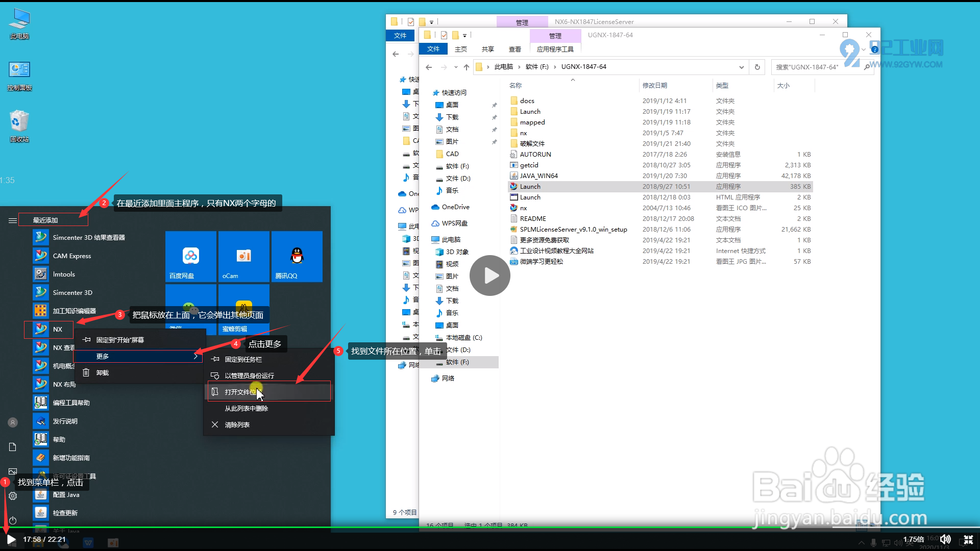Open 检查更新 entry

(x=65, y=513)
